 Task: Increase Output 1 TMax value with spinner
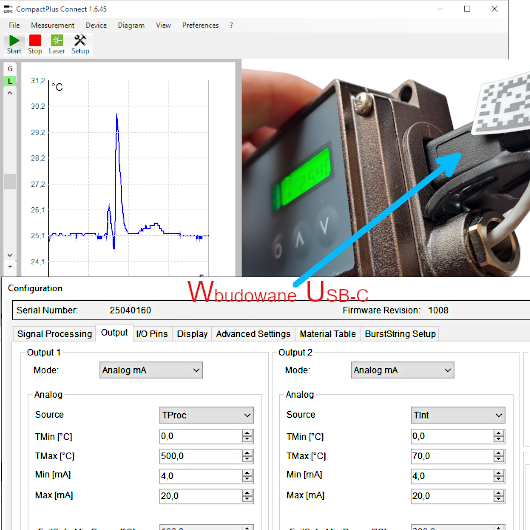(x=247, y=453)
